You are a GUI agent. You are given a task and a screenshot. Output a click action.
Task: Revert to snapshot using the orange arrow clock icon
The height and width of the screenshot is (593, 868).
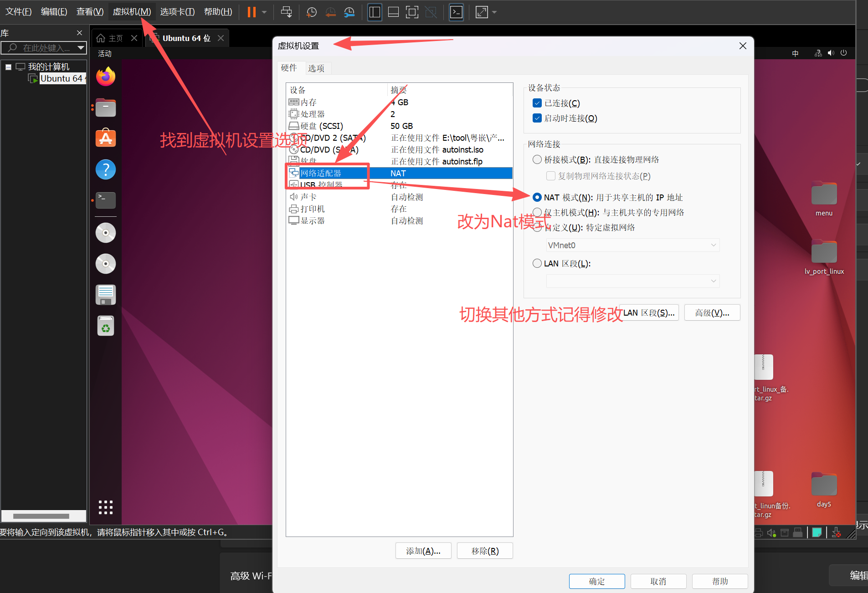coord(331,12)
